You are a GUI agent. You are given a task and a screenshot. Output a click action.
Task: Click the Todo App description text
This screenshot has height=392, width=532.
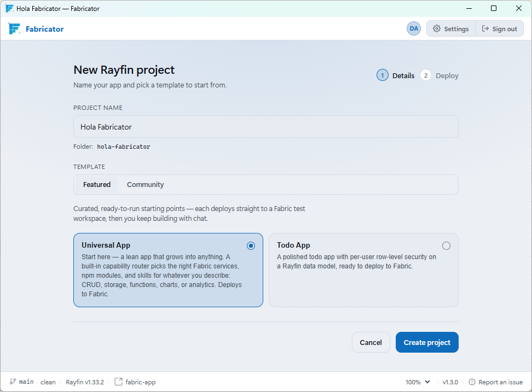point(357,261)
